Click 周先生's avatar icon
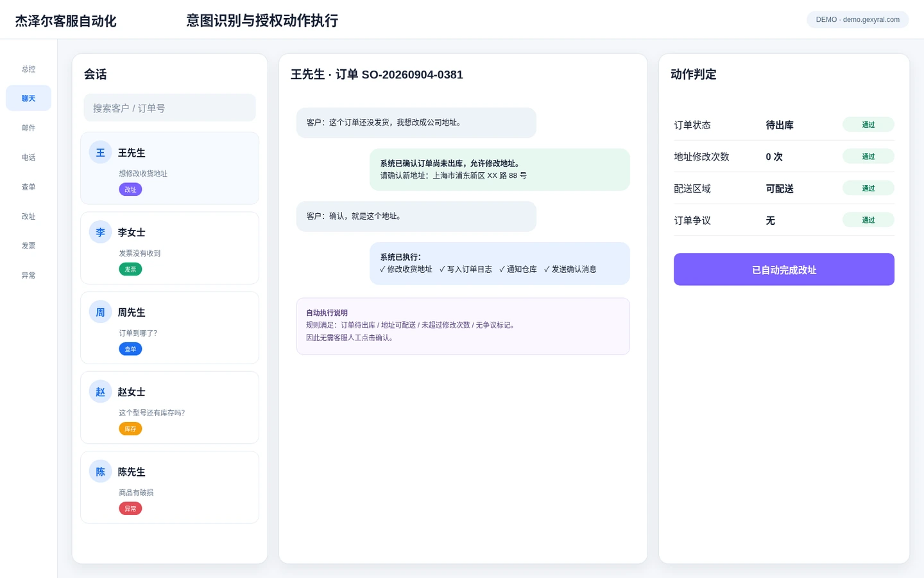This screenshot has height=578, width=924. tap(100, 311)
